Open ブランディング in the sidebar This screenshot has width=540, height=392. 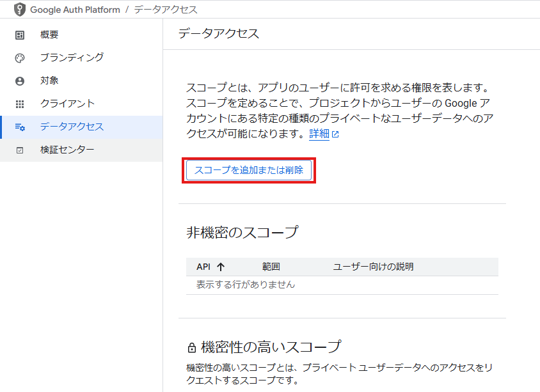pos(81,58)
